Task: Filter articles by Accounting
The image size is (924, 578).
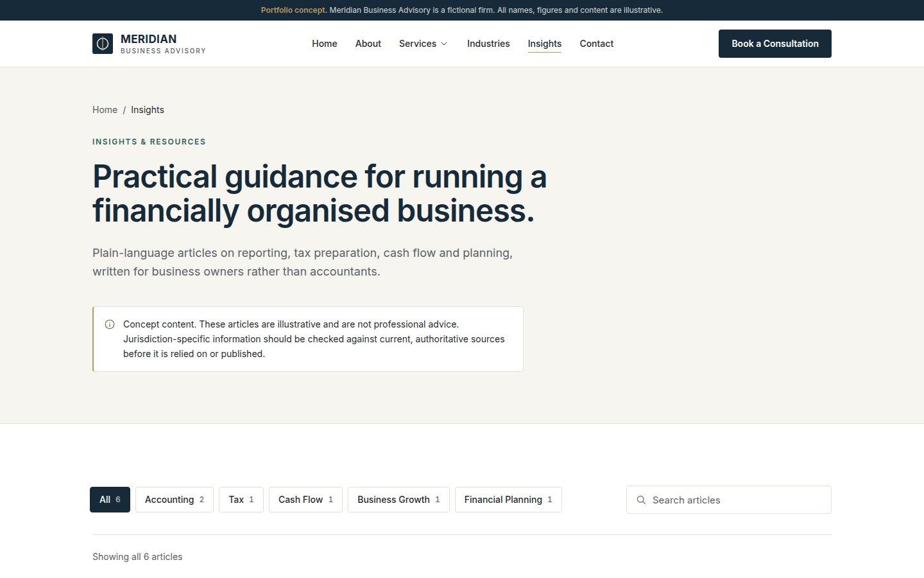Action: pos(175,500)
